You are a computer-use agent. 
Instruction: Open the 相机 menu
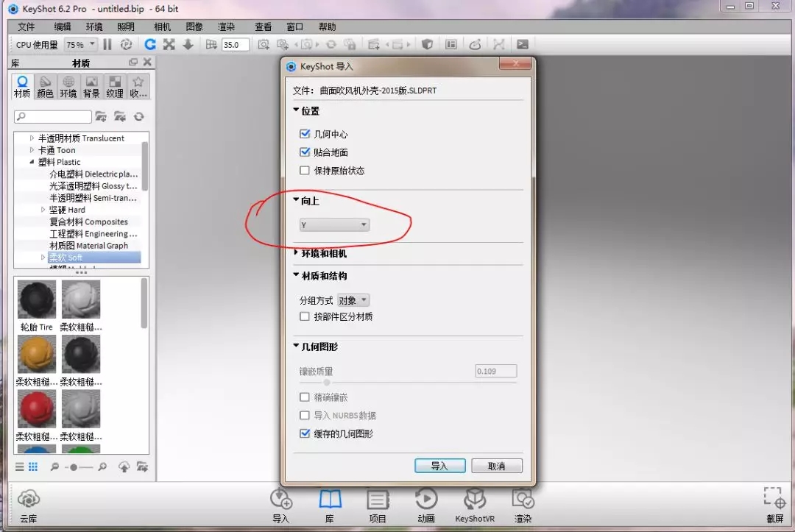[162, 26]
